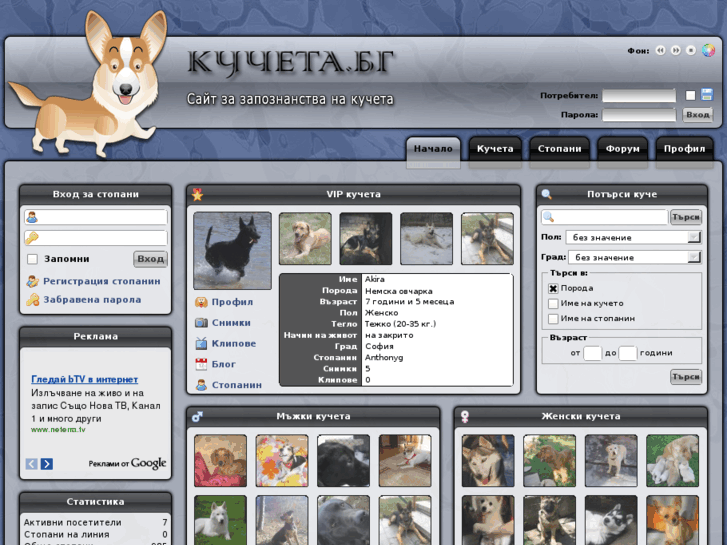This screenshot has width=727, height=545.
Task: Click the Потърси куче magnifier header icon
Action: [547, 194]
